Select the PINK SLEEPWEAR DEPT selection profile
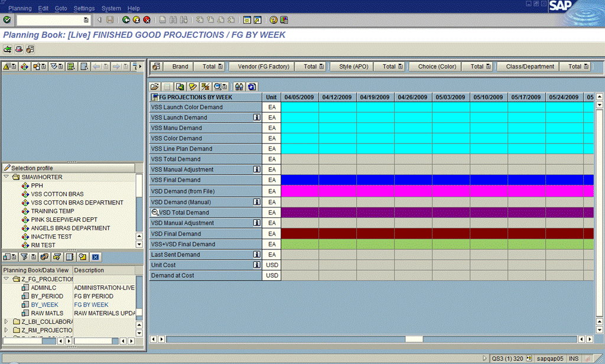 click(x=64, y=219)
